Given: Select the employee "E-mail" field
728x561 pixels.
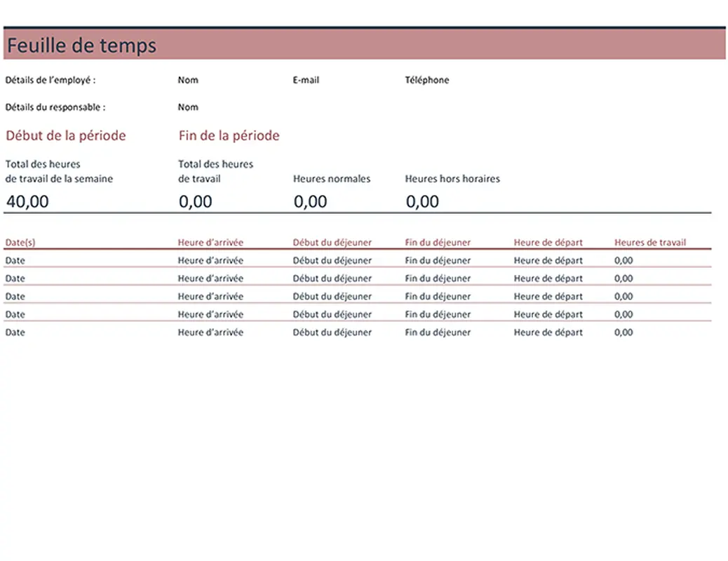Looking at the screenshot, I should 306,80.
